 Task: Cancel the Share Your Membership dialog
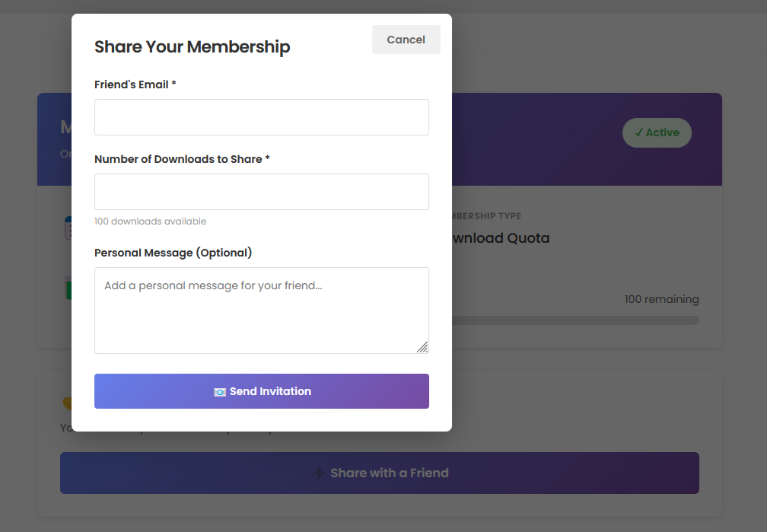coord(406,40)
